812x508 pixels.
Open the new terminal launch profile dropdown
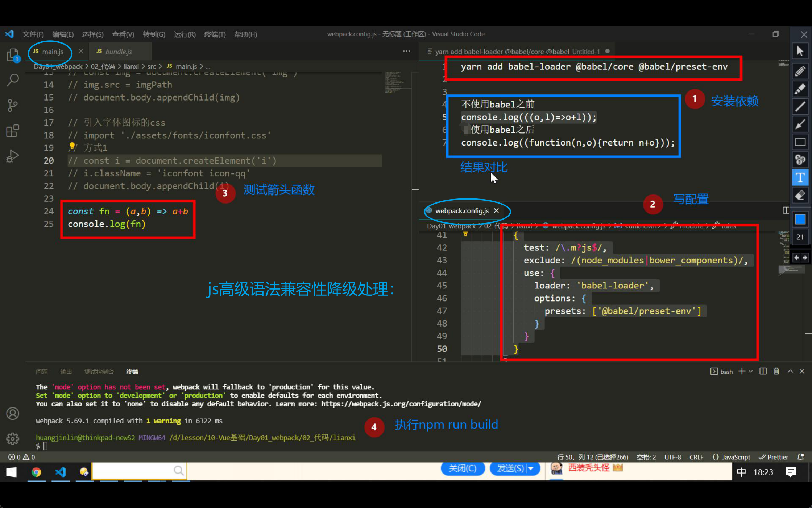tap(751, 371)
